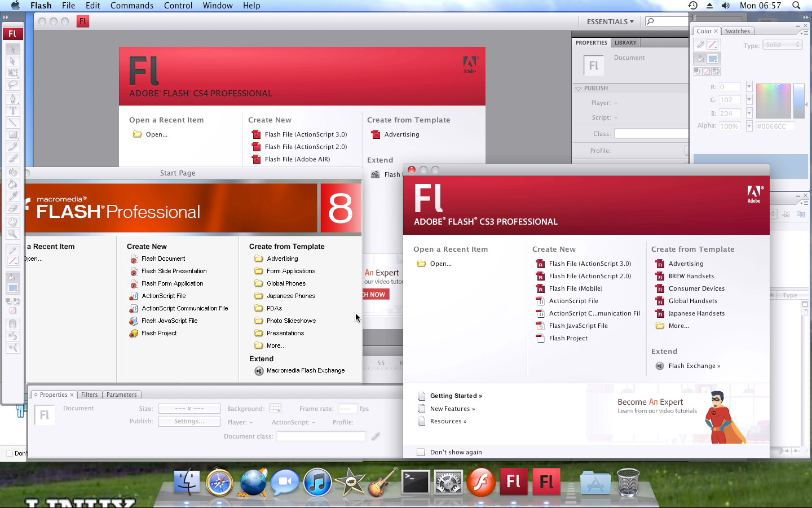Open the Window menu
The height and width of the screenshot is (508, 812).
[218, 6]
